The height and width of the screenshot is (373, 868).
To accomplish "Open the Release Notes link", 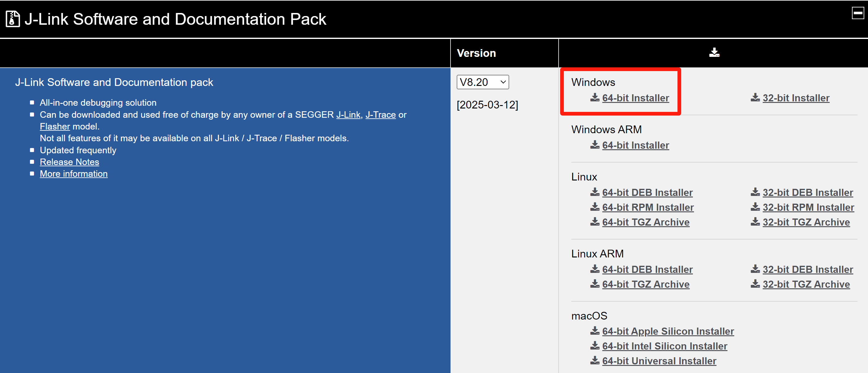I will pos(69,162).
